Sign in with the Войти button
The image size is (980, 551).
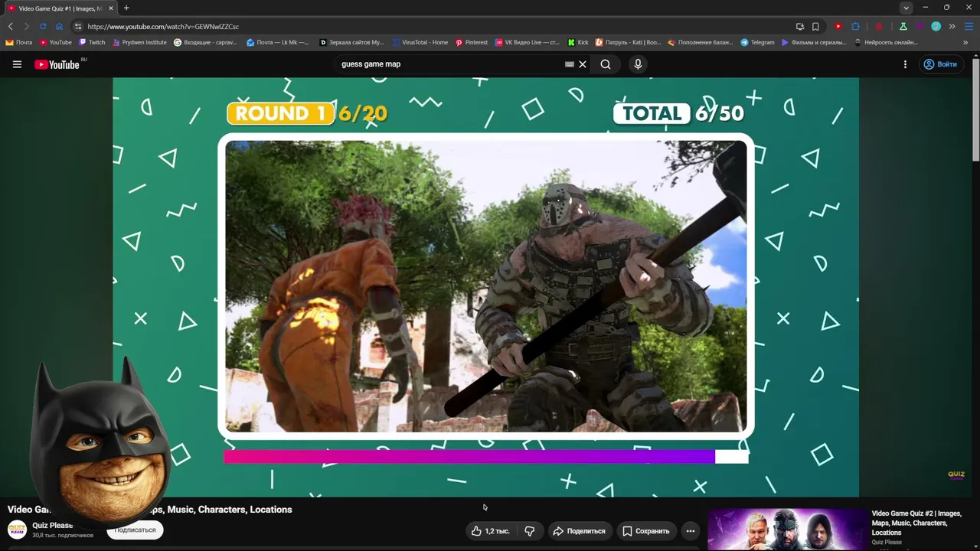point(940,64)
